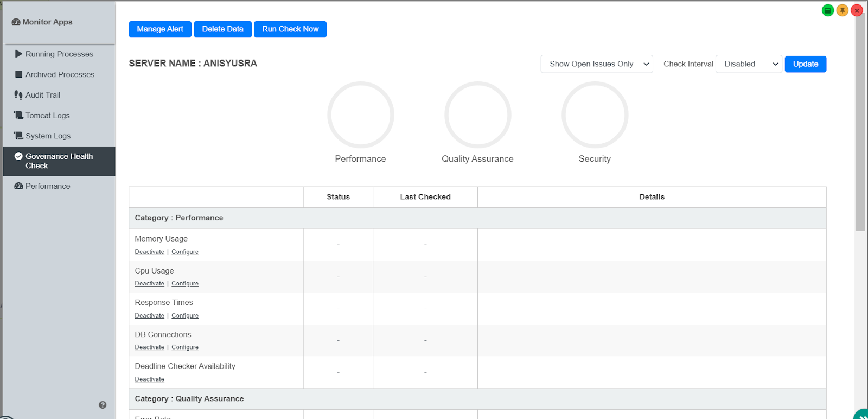The image size is (868, 419).
Task: Click the Check Interval label
Action: pyautogui.click(x=688, y=64)
